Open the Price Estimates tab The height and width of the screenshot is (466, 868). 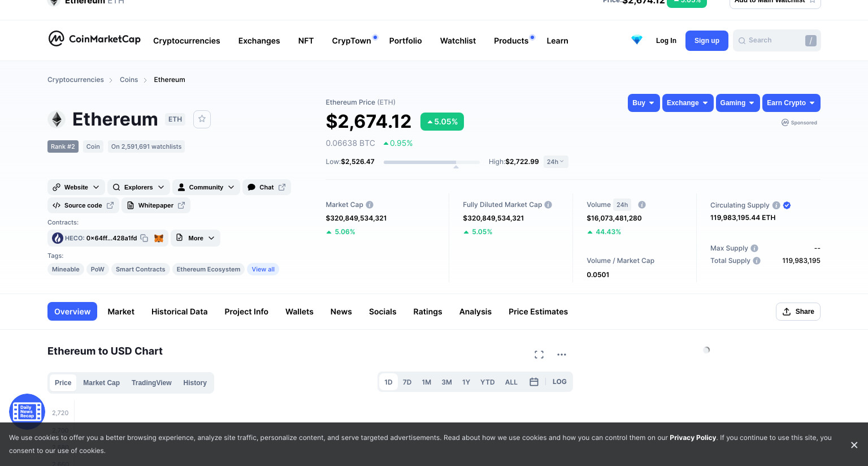[538, 312]
